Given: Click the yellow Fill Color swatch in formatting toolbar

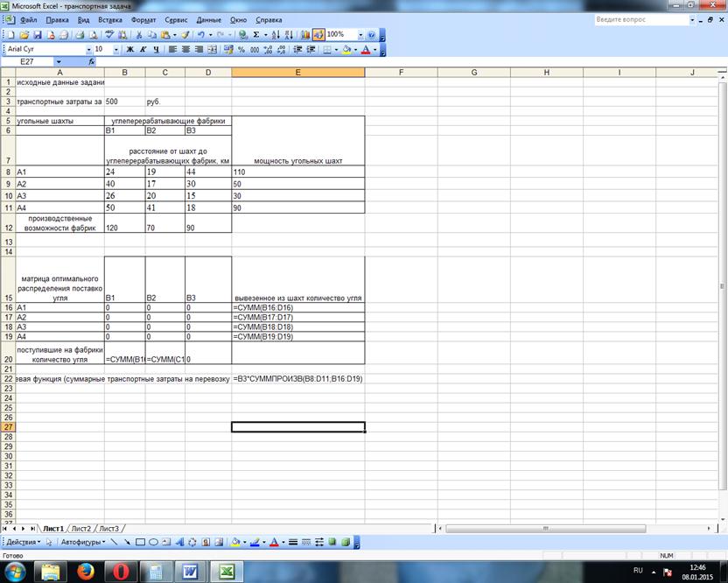Looking at the screenshot, I should 346,50.
